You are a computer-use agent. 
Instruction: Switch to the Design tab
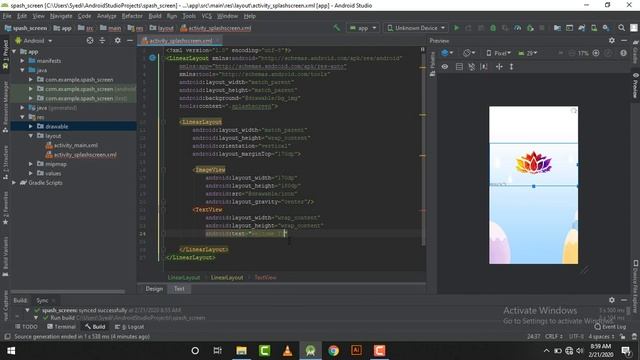coord(154,289)
